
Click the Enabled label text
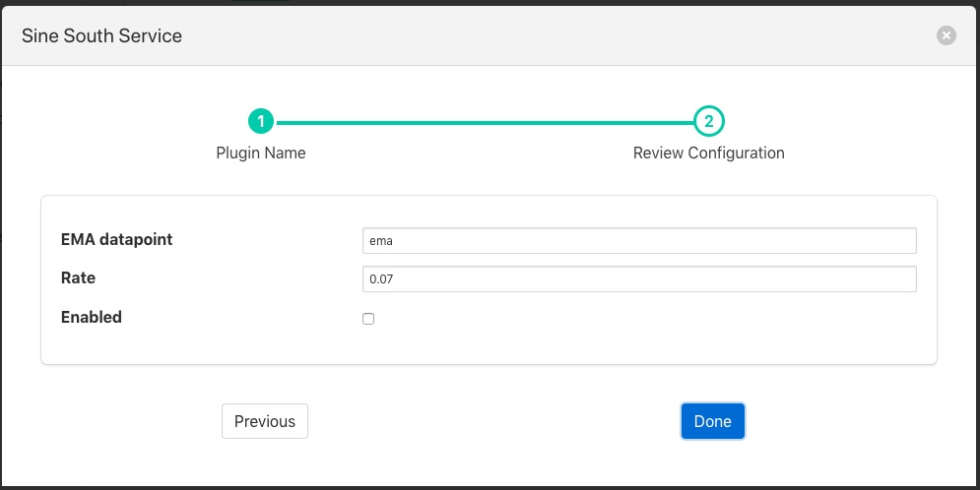92,318
